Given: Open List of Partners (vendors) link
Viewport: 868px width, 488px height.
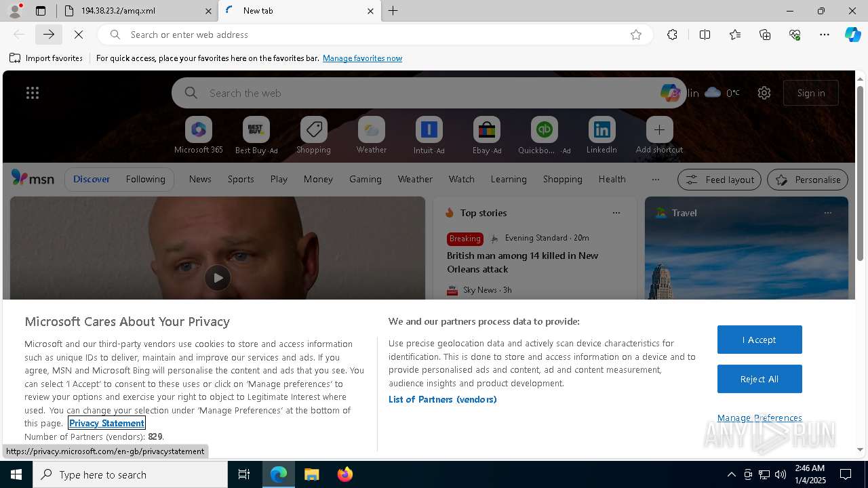Looking at the screenshot, I should (442, 399).
